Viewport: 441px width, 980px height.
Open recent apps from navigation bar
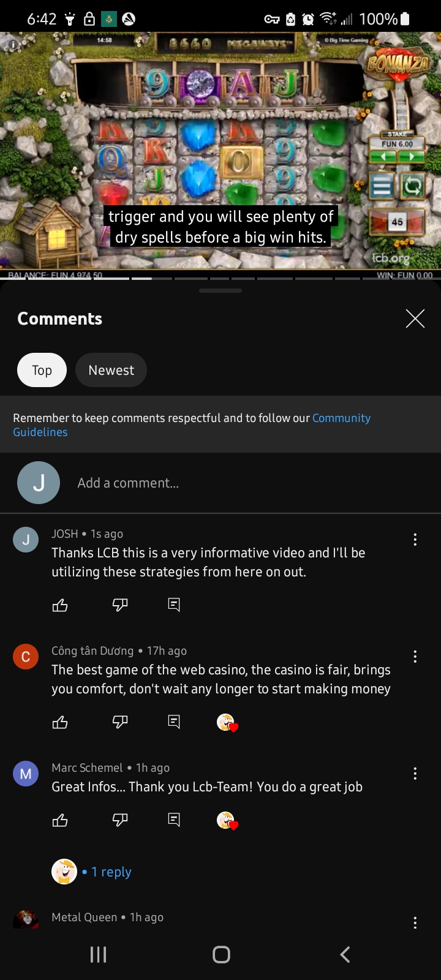point(98,954)
